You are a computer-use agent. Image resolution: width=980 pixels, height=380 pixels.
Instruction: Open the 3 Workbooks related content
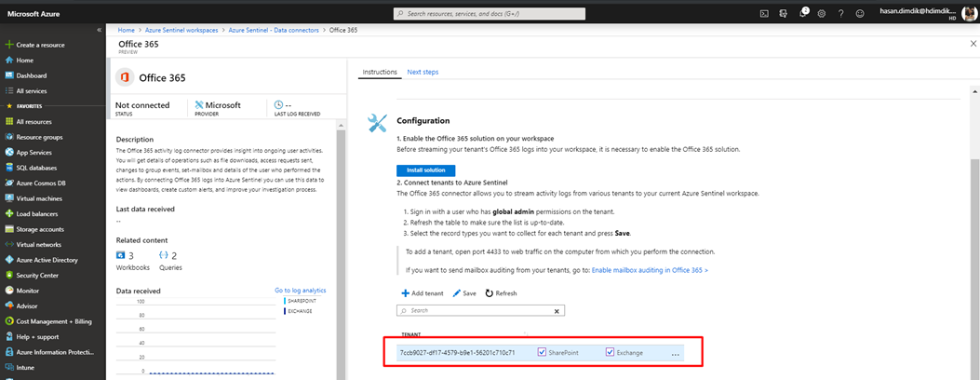(x=133, y=261)
